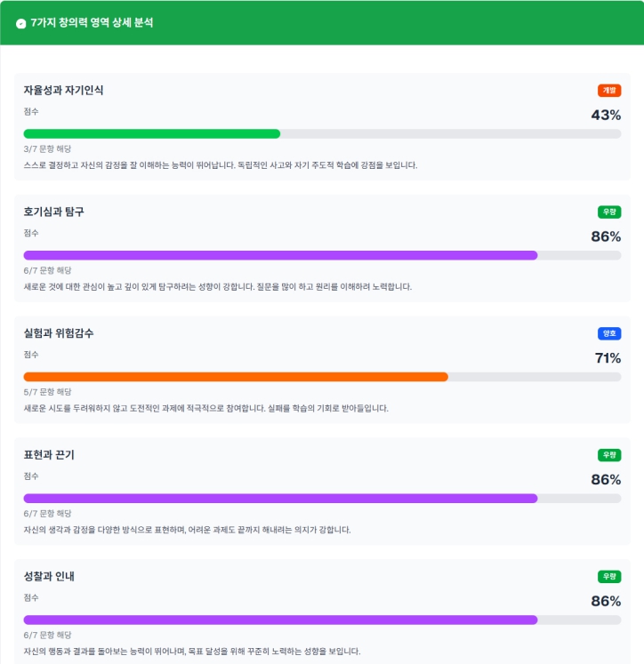
Task: Click the 43% score value
Action: [606, 115]
